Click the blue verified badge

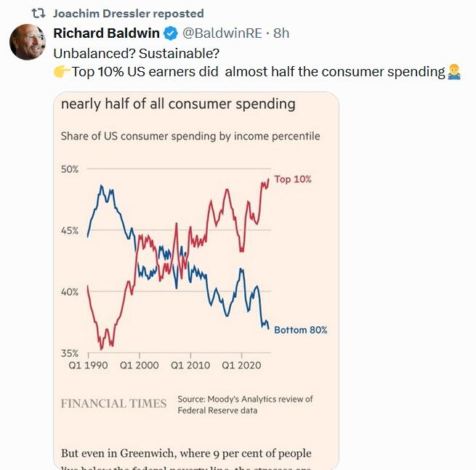tap(170, 33)
